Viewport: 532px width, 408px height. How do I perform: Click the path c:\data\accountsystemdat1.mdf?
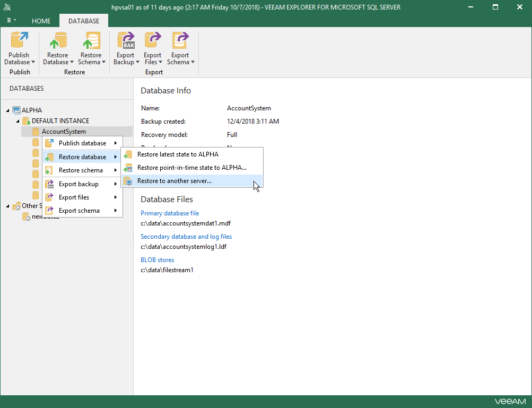coord(186,223)
